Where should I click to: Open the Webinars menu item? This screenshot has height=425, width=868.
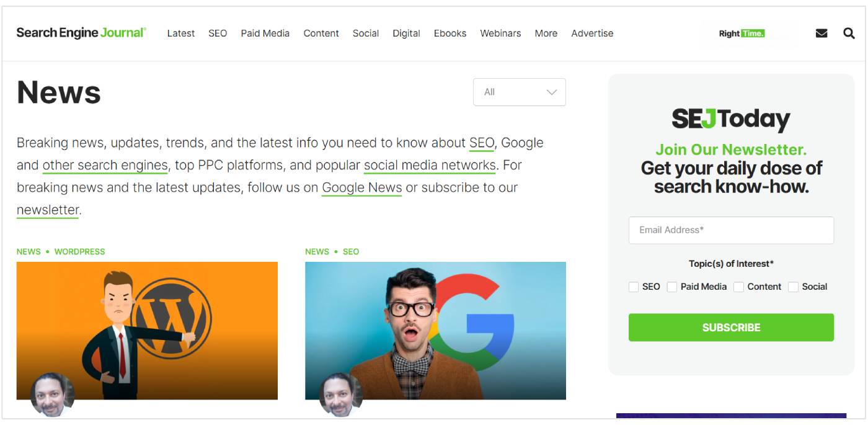500,34
